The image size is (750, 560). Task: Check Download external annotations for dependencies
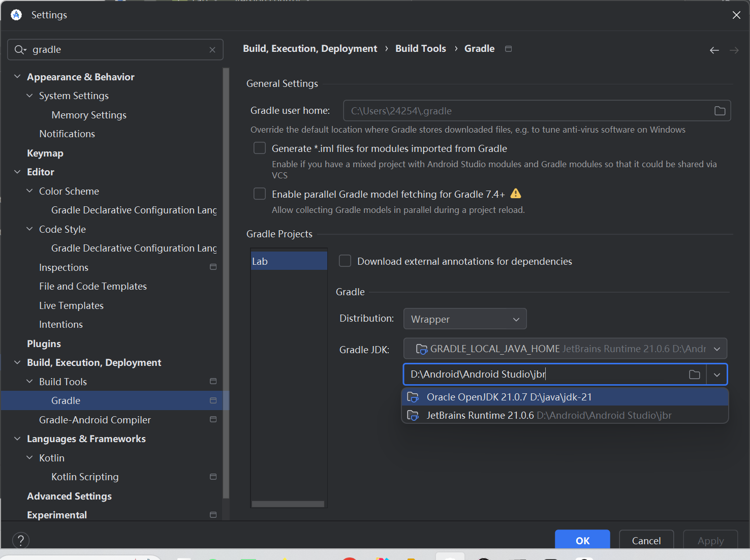coord(345,261)
